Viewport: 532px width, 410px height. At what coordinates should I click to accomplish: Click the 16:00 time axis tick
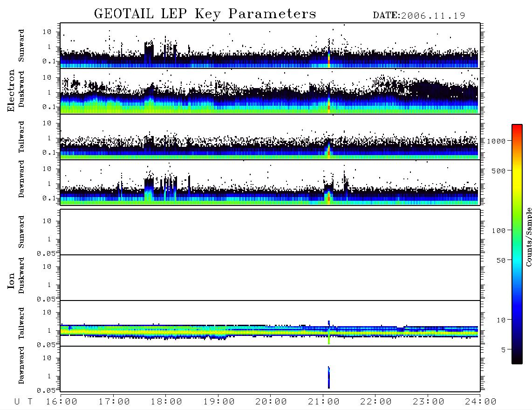click(x=61, y=402)
